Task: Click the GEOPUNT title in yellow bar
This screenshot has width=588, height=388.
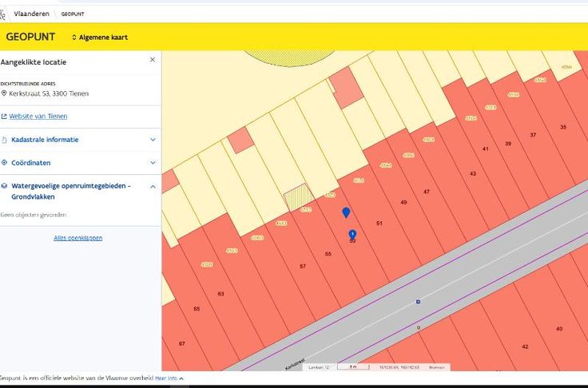Action: click(x=30, y=37)
